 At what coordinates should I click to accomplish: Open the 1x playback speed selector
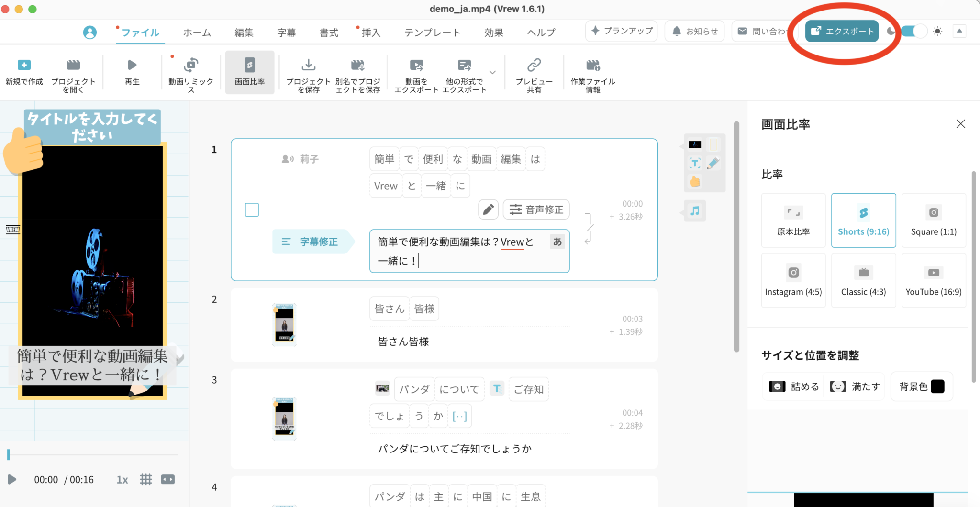122,480
